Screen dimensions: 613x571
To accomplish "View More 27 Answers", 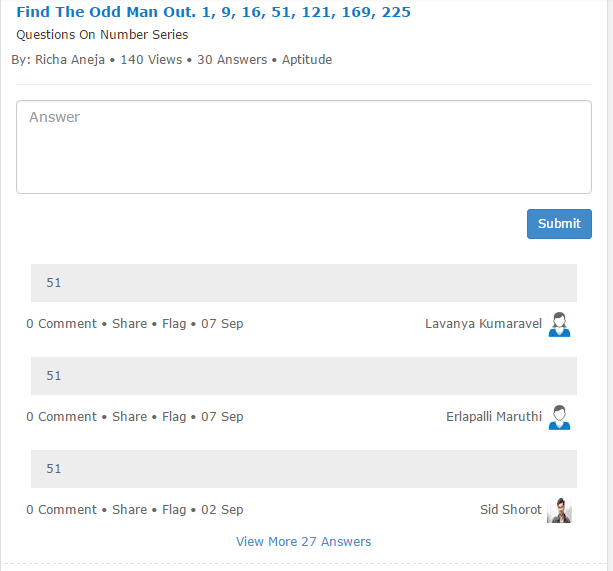I will point(304,542).
